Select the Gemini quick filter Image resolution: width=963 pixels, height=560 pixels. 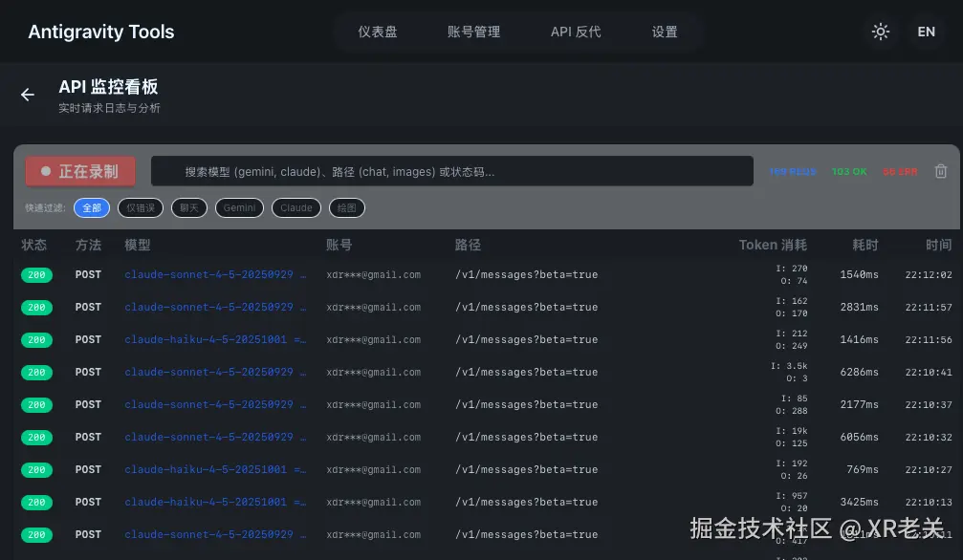(x=239, y=207)
